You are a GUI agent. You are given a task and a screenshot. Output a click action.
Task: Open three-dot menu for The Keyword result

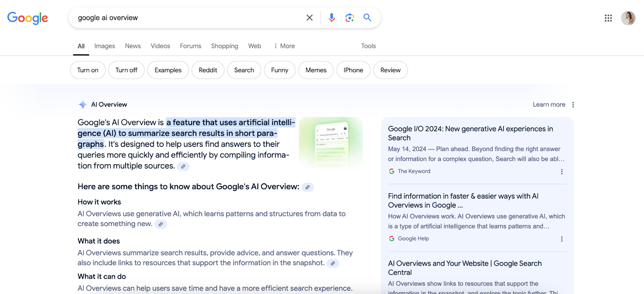click(x=562, y=172)
